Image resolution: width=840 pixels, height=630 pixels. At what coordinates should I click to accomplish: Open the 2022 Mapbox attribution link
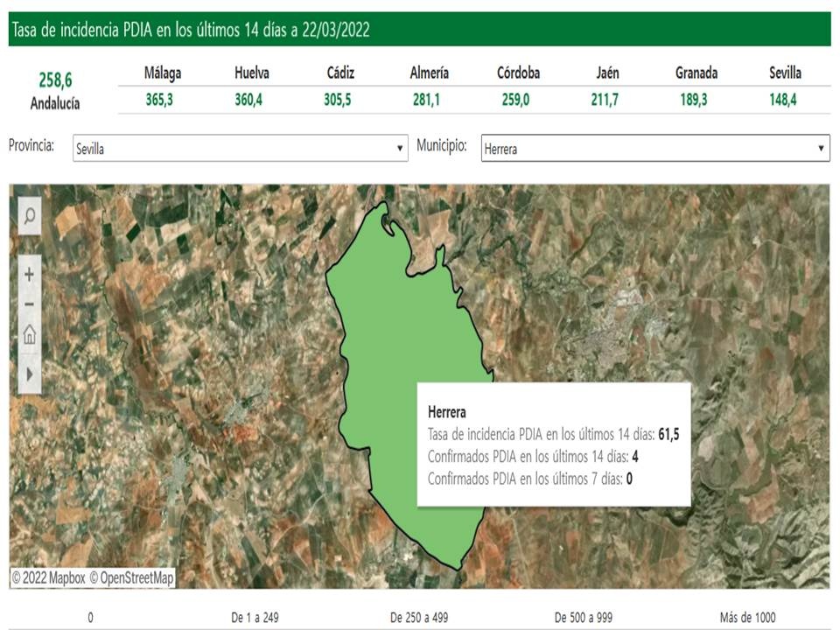tap(48, 576)
